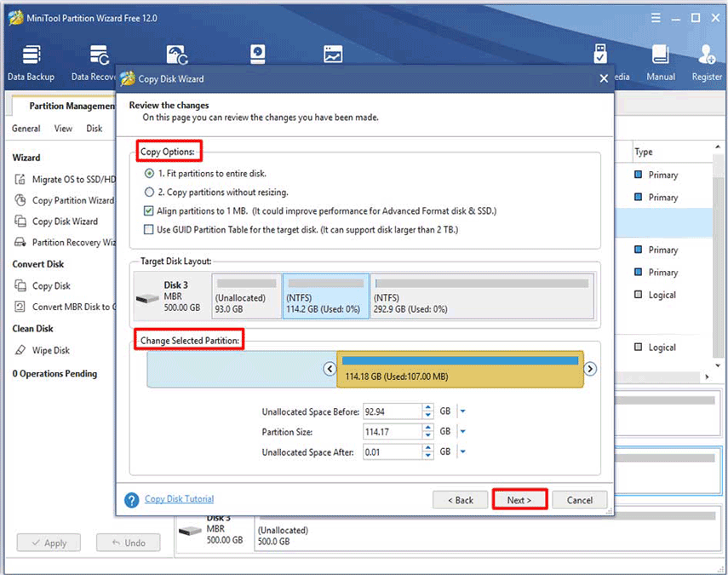Open Data Recovery from the toolbar

95,63
